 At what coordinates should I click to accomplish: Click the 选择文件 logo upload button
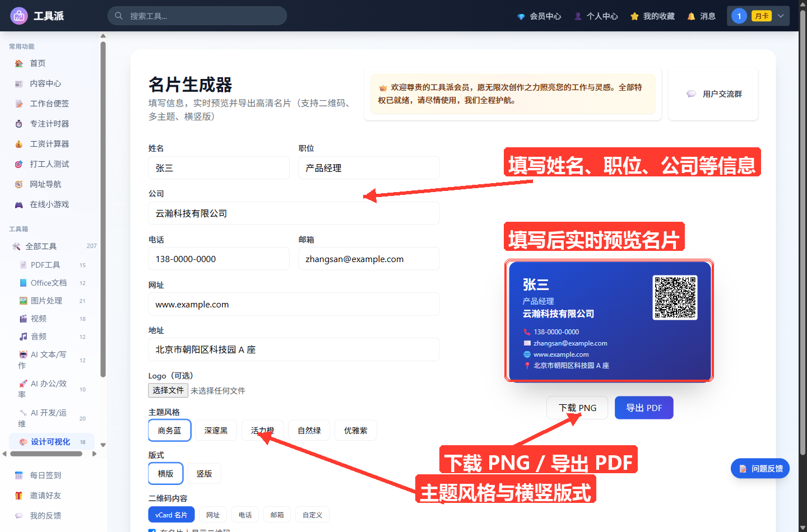coord(168,390)
